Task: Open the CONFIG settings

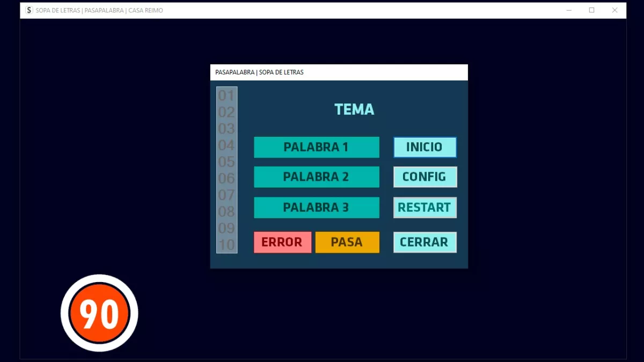Action: (x=425, y=177)
